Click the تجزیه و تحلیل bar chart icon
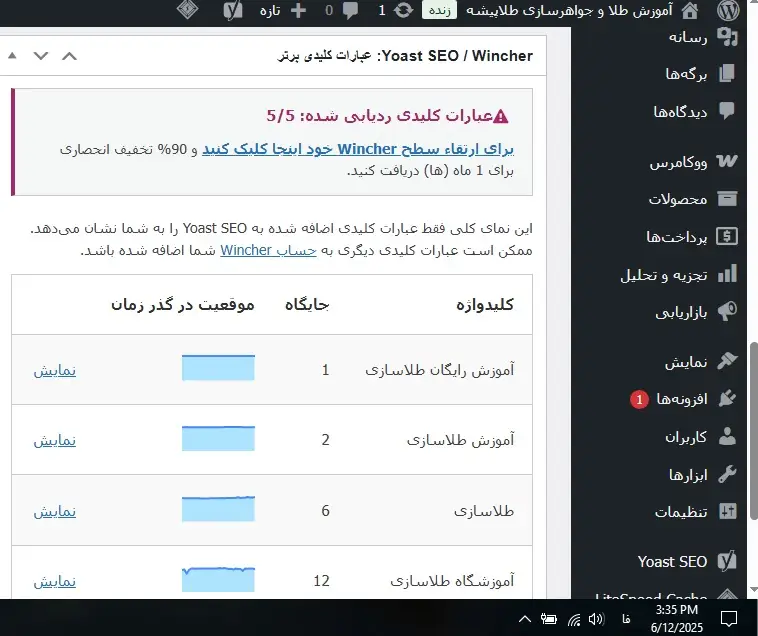758x636 pixels. [x=728, y=274]
